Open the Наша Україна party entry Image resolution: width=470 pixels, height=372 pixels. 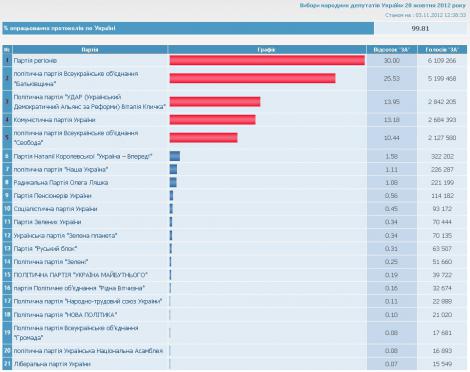coord(61,169)
